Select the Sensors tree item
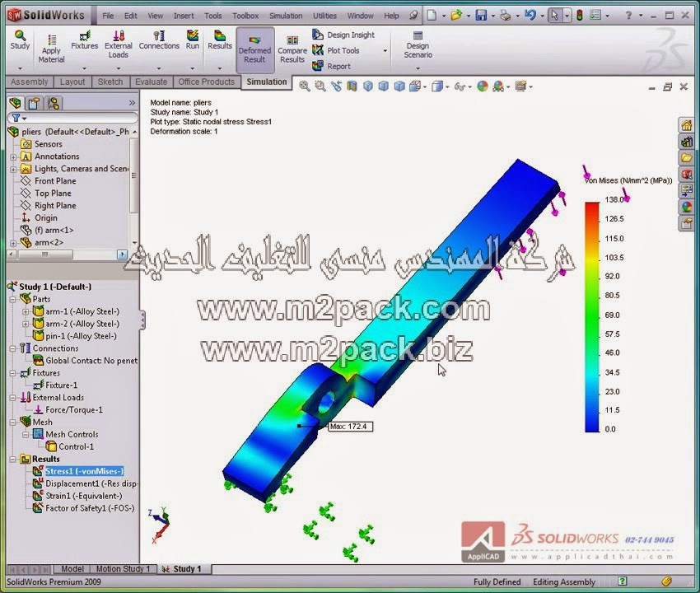This screenshot has height=593, width=700. (41, 144)
